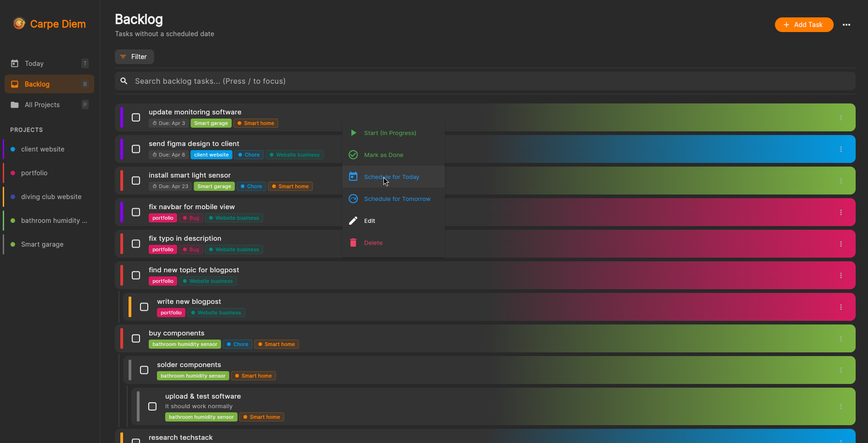Check the 'update monitoring software' task checkbox
868x443 pixels.
136,118
